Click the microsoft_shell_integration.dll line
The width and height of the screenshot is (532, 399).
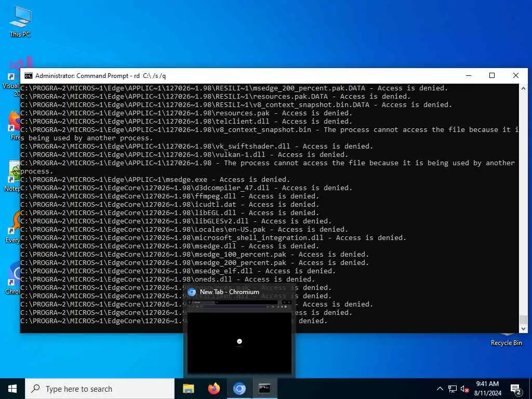click(x=214, y=238)
